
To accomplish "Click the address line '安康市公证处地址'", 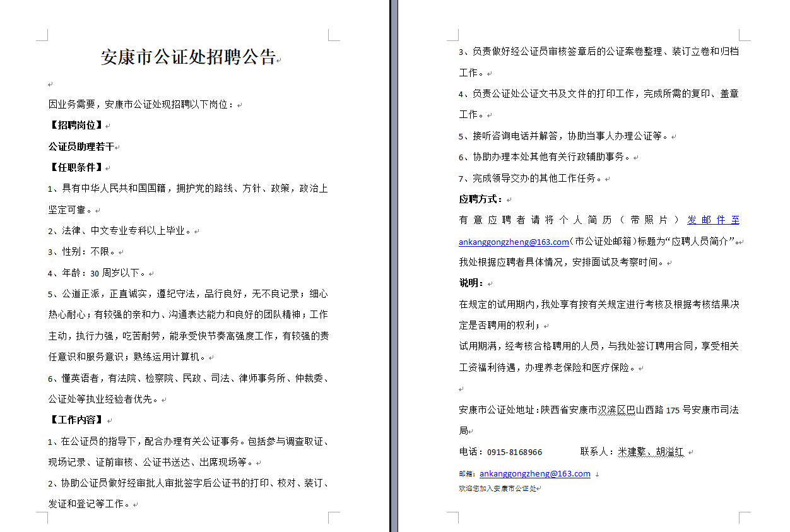I will pos(599,410).
